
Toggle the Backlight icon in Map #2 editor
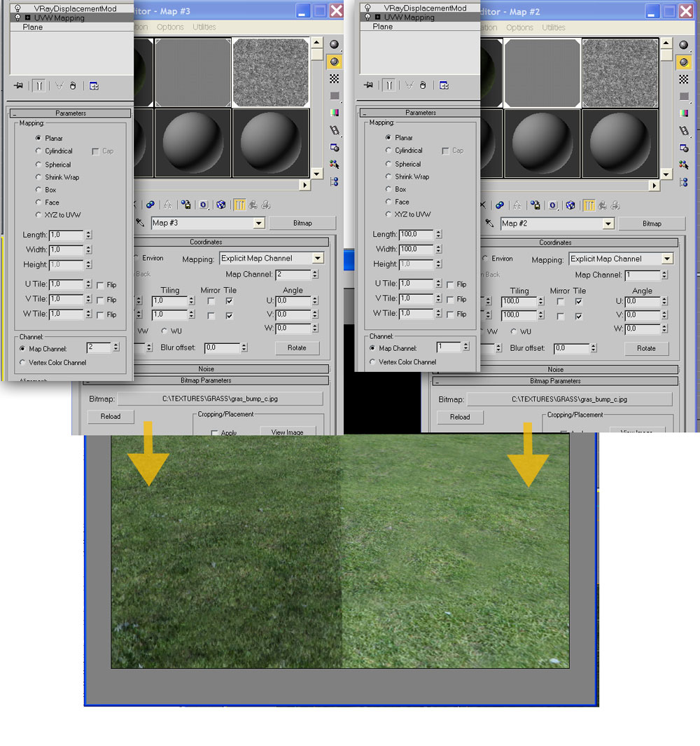point(684,62)
